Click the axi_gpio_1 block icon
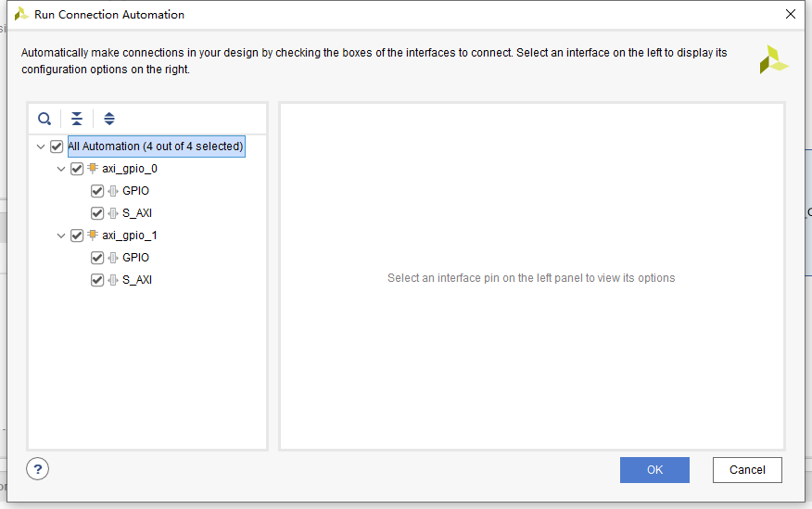 [93, 235]
